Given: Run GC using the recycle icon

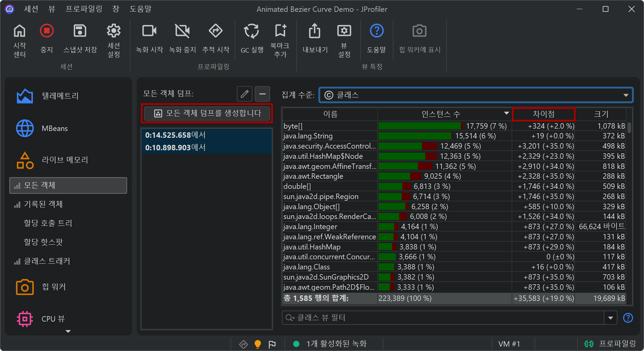Looking at the screenshot, I should coord(252,31).
